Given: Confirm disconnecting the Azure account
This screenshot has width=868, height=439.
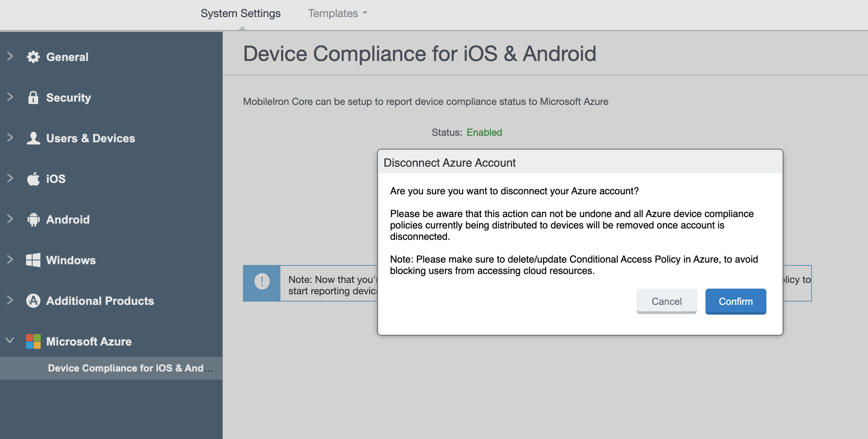Looking at the screenshot, I should [x=736, y=301].
